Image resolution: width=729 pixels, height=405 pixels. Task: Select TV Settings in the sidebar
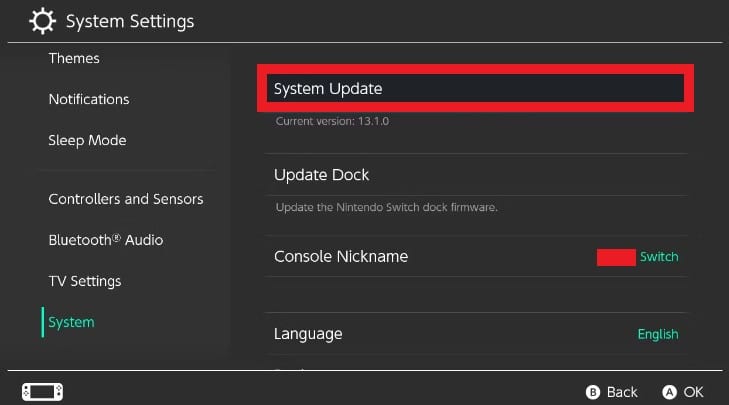(x=85, y=281)
